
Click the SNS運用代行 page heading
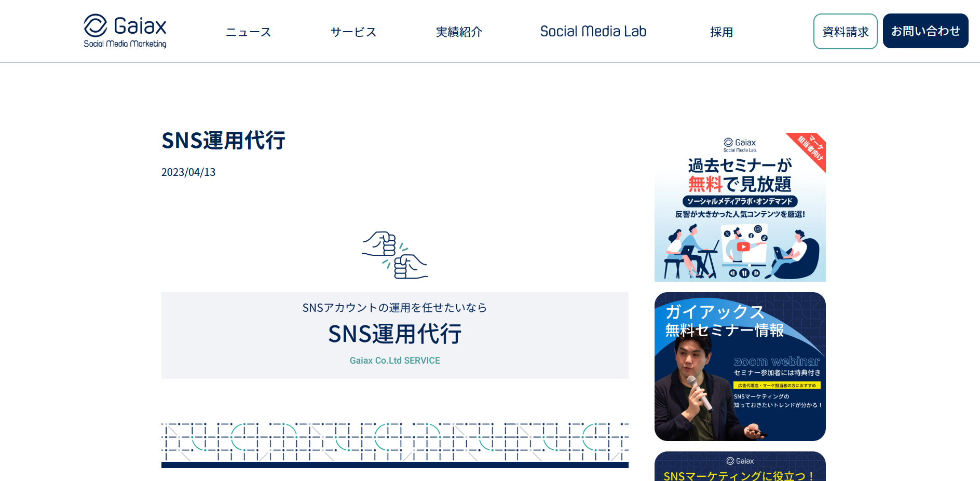tap(223, 141)
